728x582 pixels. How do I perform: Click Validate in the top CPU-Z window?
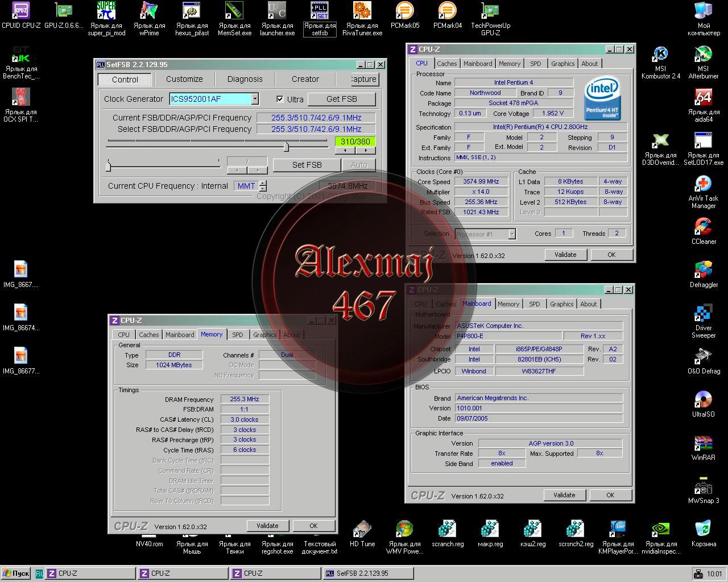[565, 255]
